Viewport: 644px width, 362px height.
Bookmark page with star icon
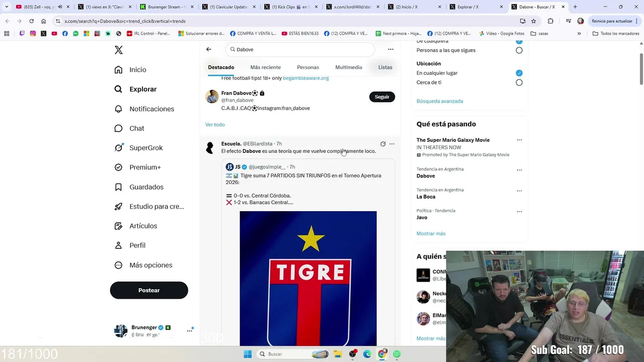pyautogui.click(x=533, y=21)
